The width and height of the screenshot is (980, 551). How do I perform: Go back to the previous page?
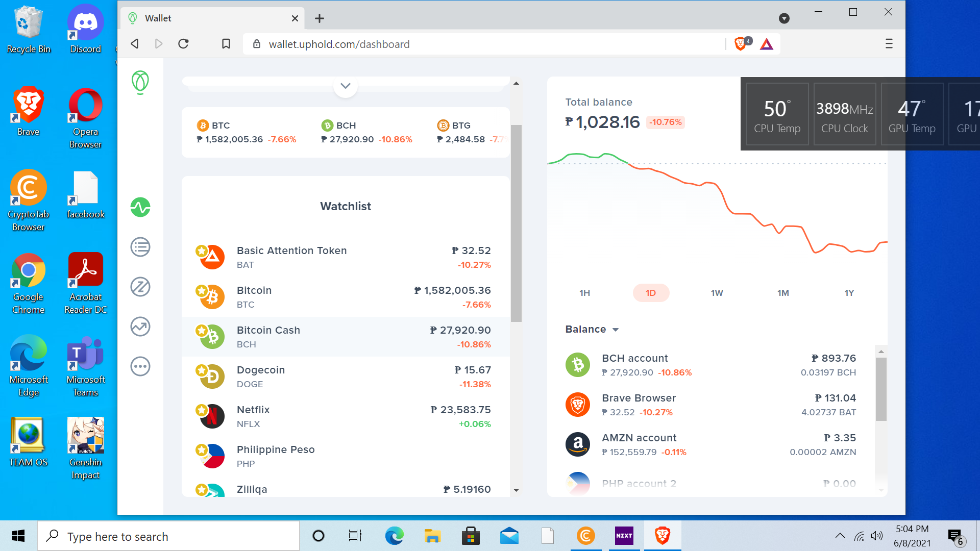click(135, 44)
